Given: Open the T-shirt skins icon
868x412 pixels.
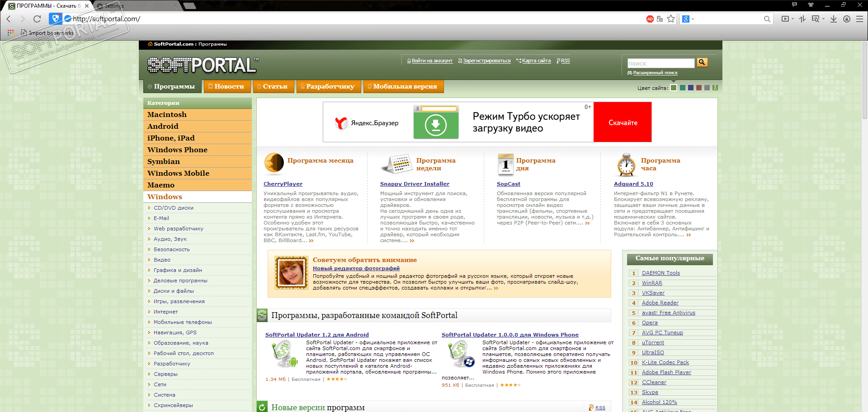Looking at the screenshot, I should point(811,5).
